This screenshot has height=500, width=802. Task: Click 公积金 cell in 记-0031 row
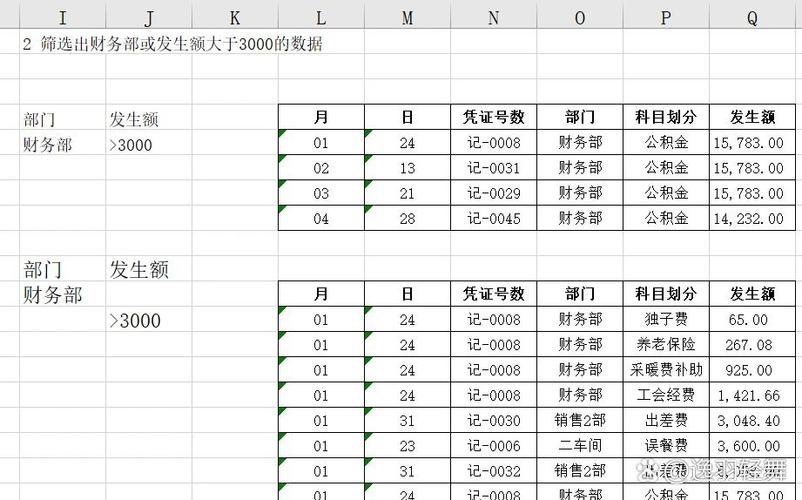point(666,168)
